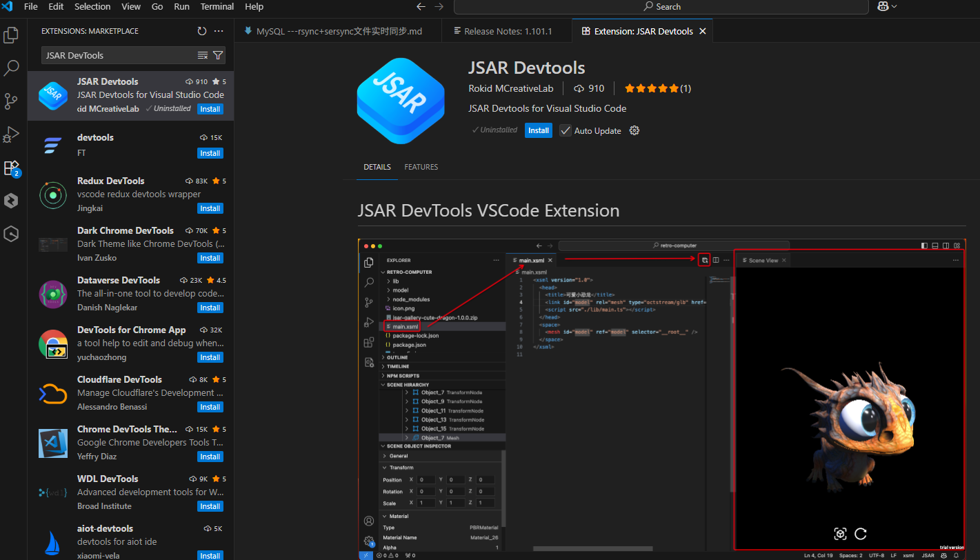Click the VS Code logo in the title bar

click(x=8, y=7)
